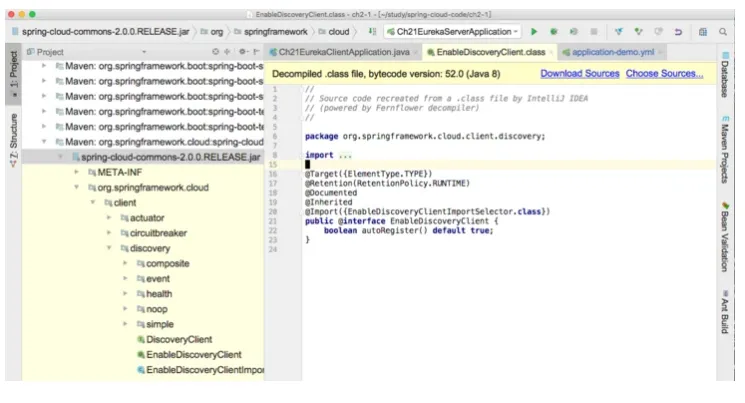The width and height of the screenshot is (745, 403).
Task: Open the run configuration dropdown
Action: pos(452,32)
